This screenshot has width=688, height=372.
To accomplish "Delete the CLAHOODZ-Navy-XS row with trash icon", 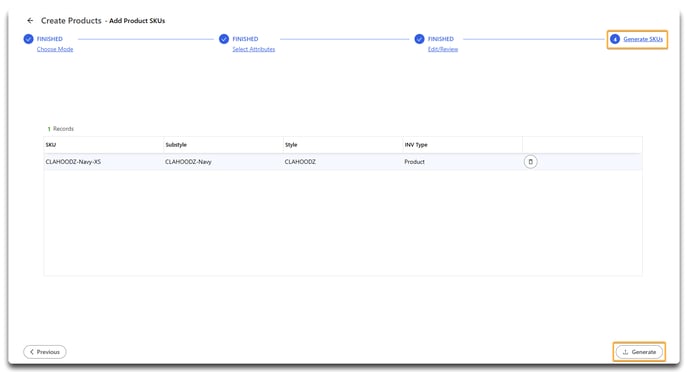I will pyautogui.click(x=530, y=162).
